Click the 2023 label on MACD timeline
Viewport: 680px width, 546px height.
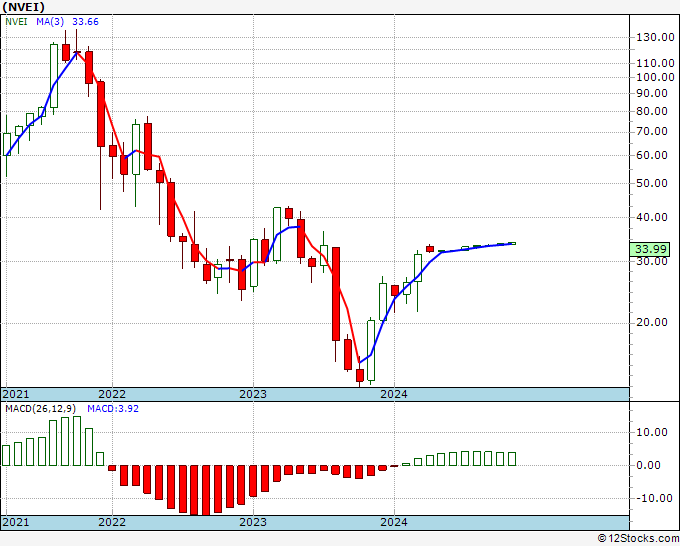pos(253,522)
